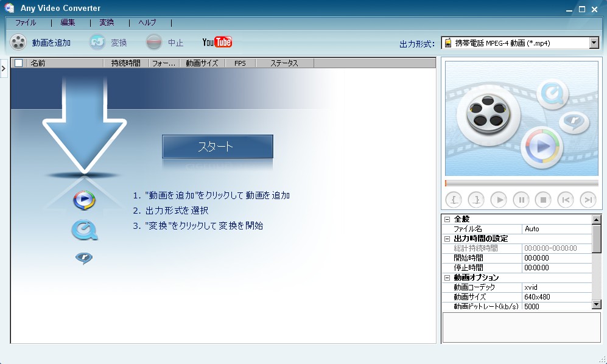
Task: Click the ステータス column header
Action: point(284,63)
